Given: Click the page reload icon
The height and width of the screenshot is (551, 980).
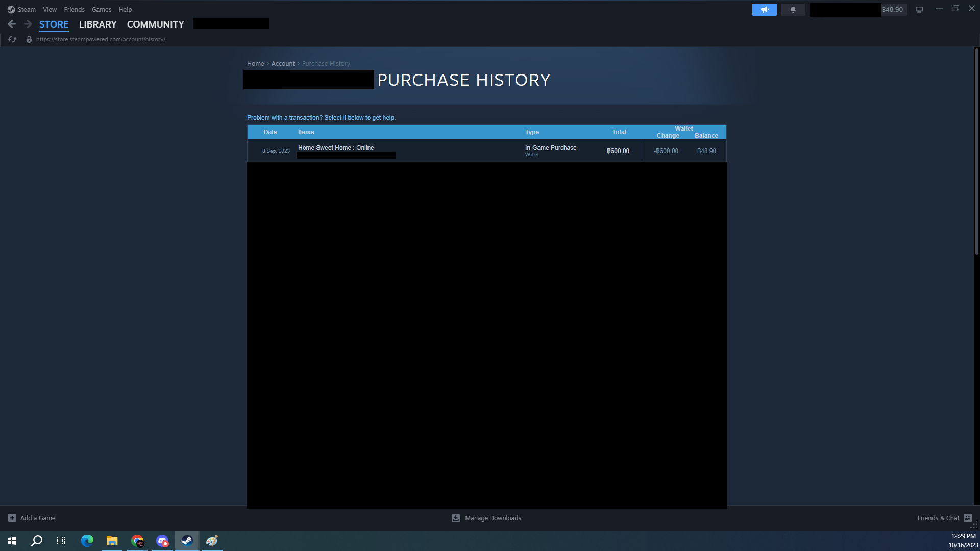Looking at the screenshot, I should 12,39.
